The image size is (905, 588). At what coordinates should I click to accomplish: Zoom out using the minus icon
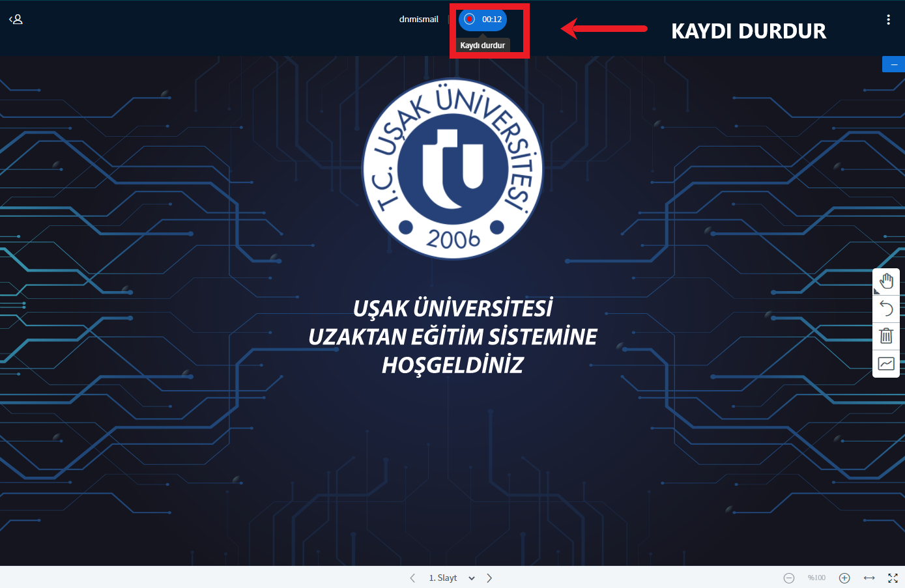(789, 578)
